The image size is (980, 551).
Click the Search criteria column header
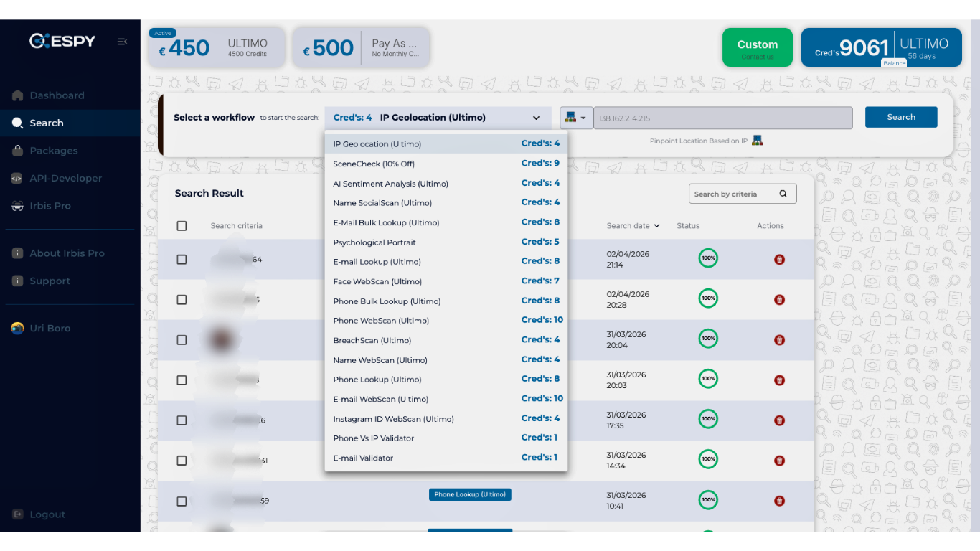pyautogui.click(x=236, y=226)
